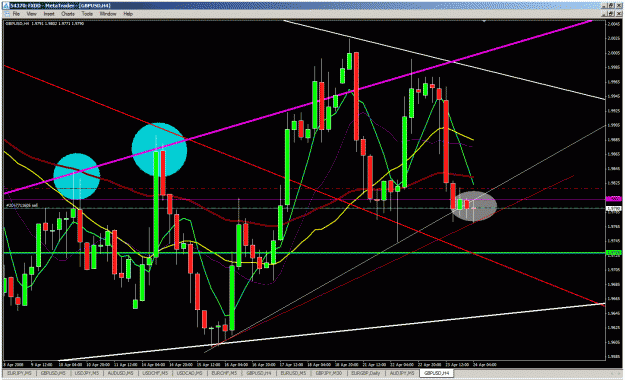Switch to the EURCHF,M5 chart tab

point(224,373)
